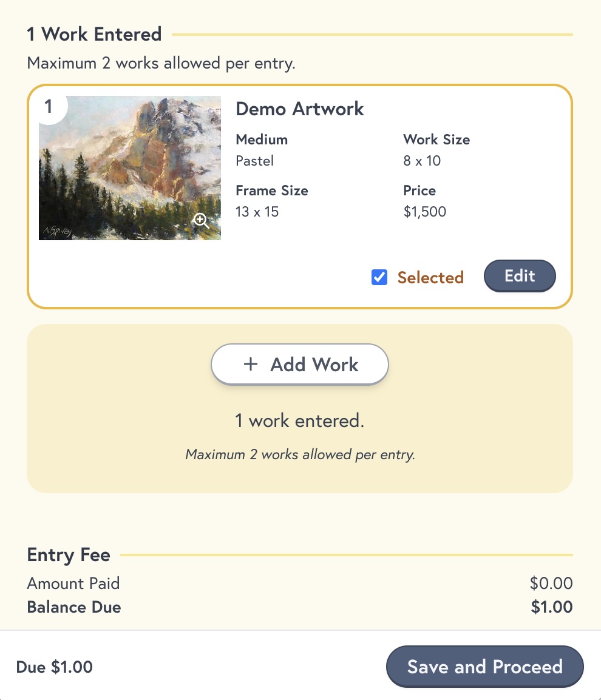Click Save and Proceed

pos(485,667)
